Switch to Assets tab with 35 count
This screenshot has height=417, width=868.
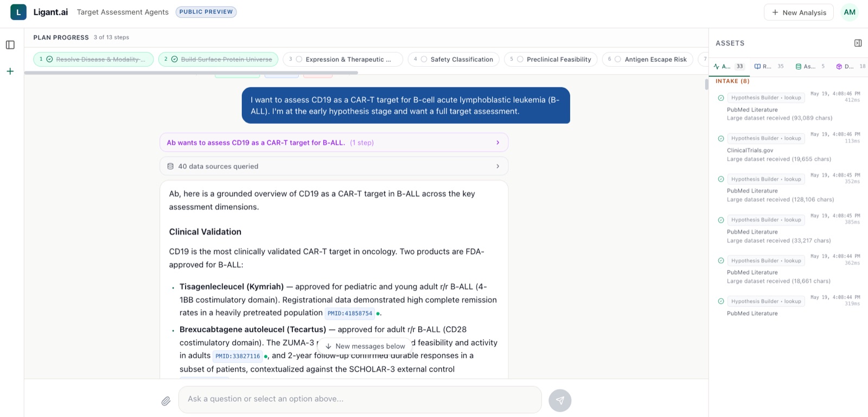(769, 66)
